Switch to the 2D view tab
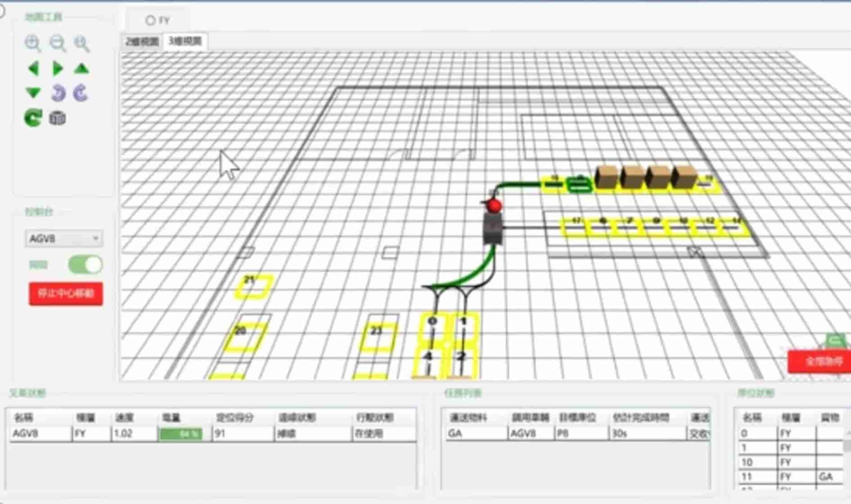 coord(142,42)
